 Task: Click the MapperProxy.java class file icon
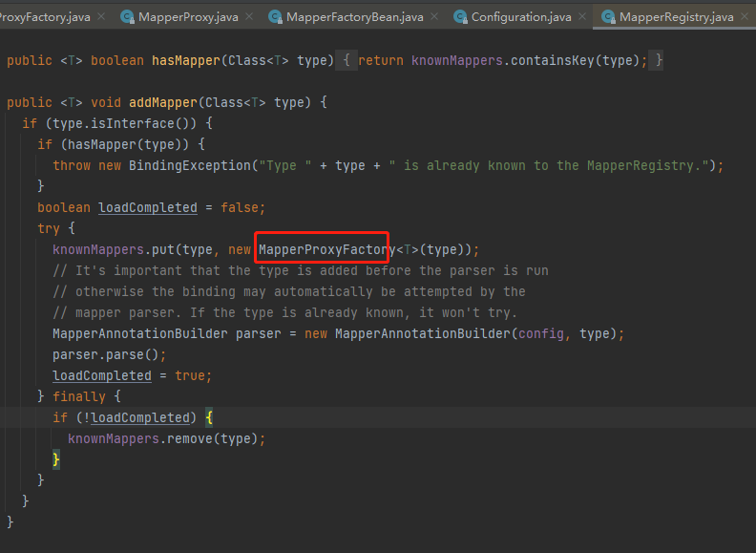pos(127,17)
